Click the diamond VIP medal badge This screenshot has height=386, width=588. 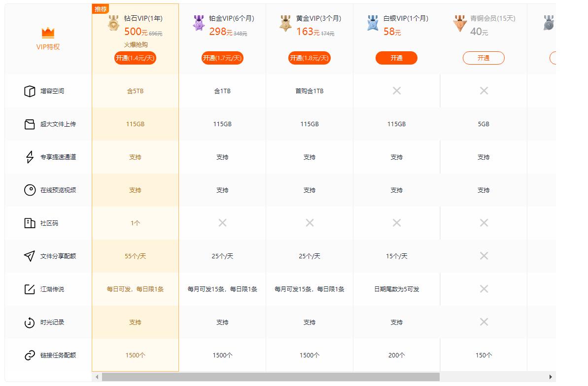click(114, 23)
